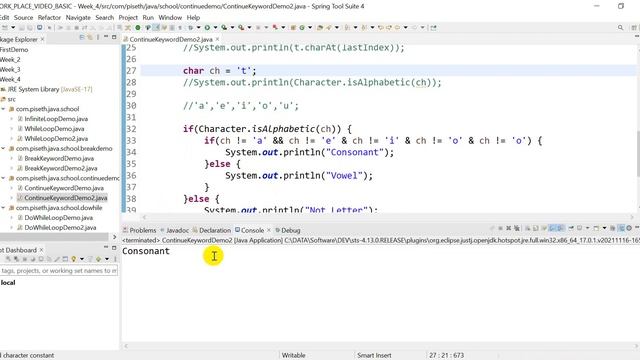
Task: Select the FirstDemo project
Action: [14, 49]
